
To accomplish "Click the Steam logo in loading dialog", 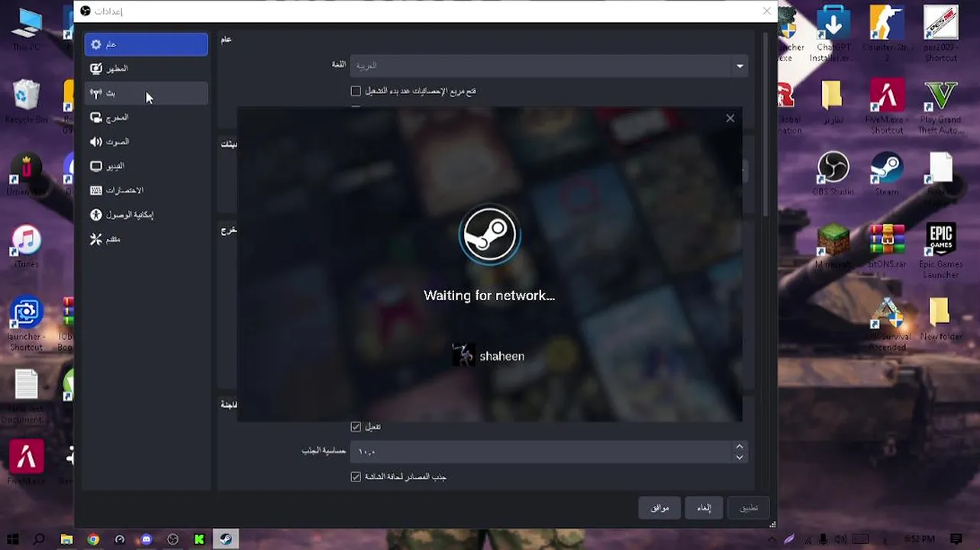I will tap(489, 235).
